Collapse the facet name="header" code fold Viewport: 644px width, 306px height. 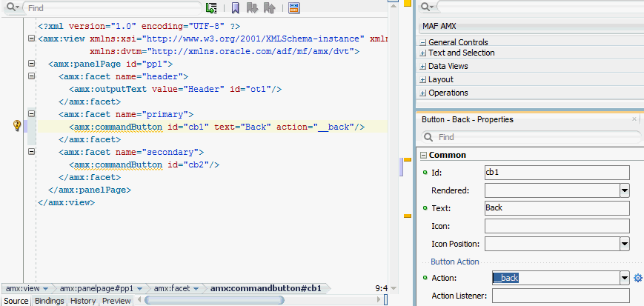[31, 76]
